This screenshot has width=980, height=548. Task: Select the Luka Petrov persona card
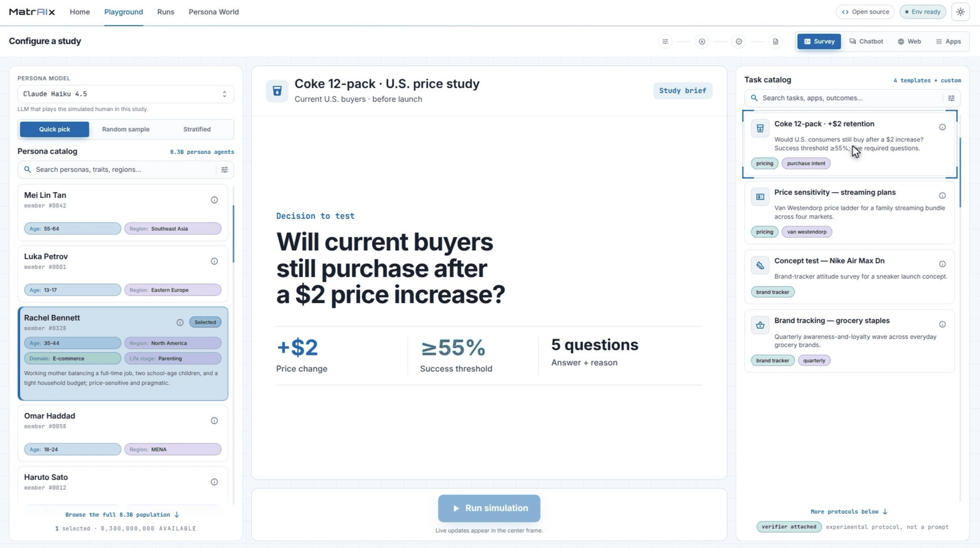tap(122, 274)
